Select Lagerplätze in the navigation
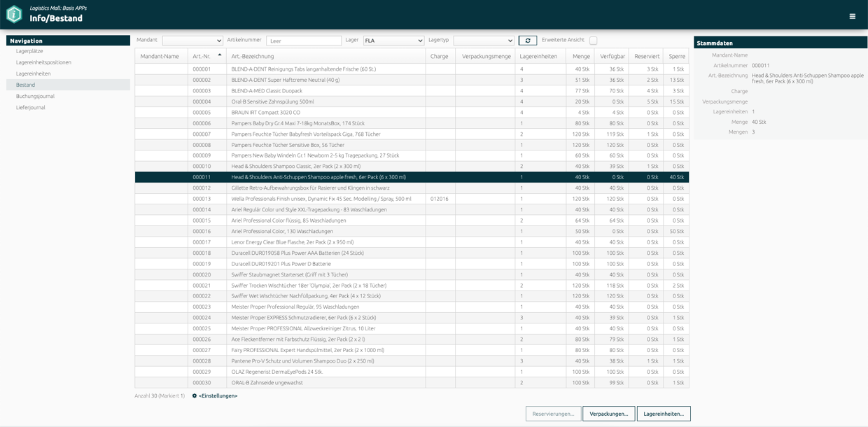The image size is (868, 427). [68, 51]
